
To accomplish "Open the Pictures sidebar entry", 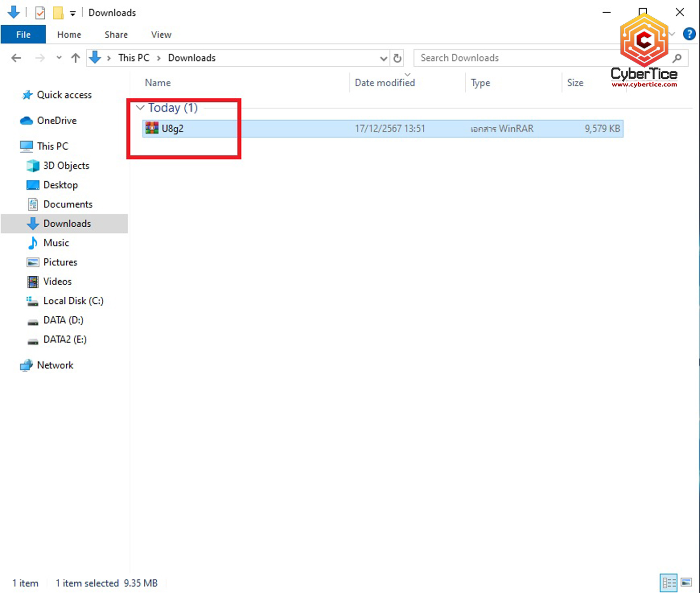I will pos(60,262).
